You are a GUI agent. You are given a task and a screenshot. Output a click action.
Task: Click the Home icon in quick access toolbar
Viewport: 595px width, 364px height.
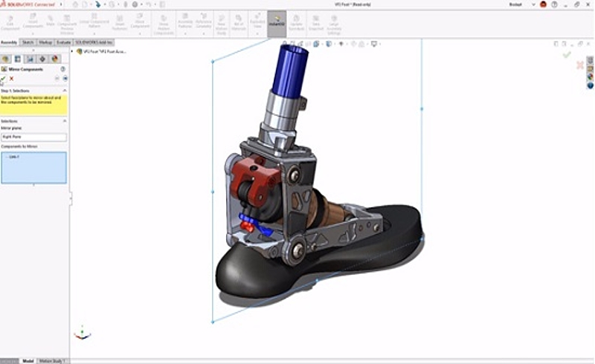(75, 4)
